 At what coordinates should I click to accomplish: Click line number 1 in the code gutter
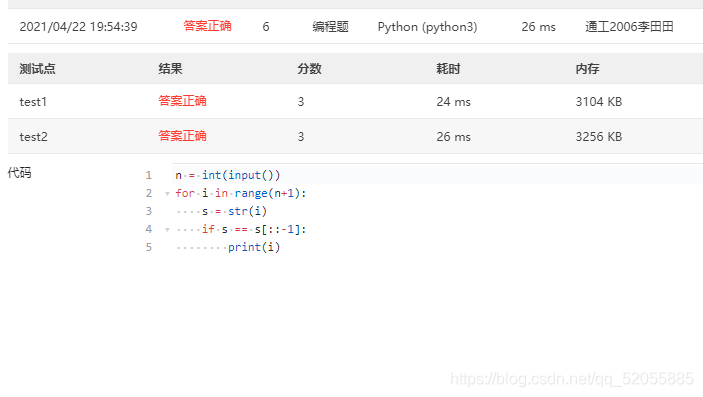pyautogui.click(x=148, y=175)
